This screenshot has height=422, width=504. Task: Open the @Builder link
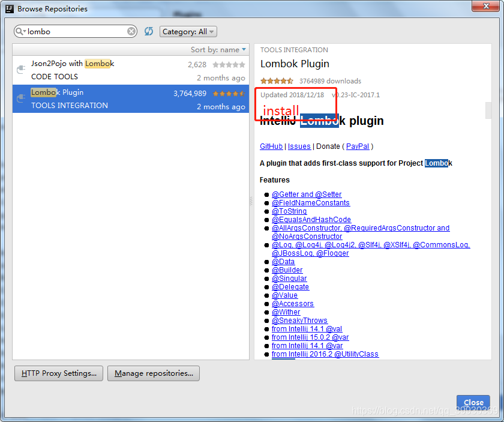[x=287, y=270]
